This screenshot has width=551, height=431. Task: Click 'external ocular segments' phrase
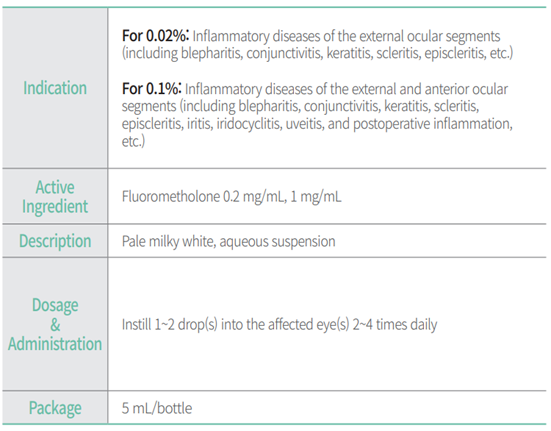(429, 36)
